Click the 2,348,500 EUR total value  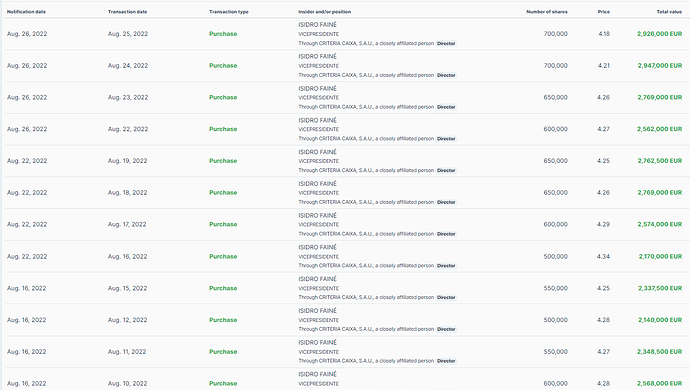660,352
